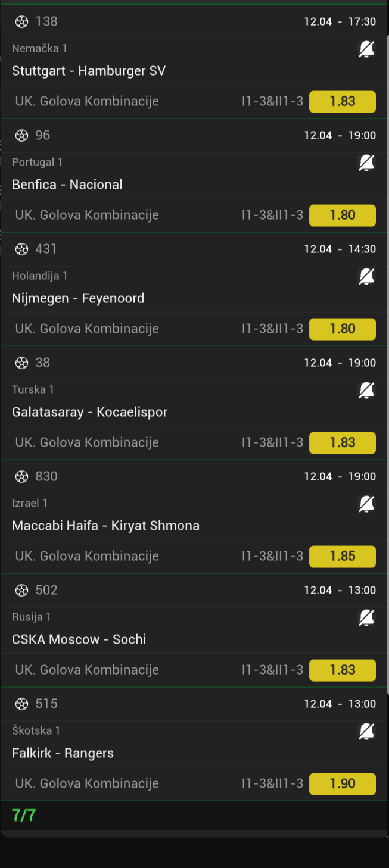Enable notifications for Benfica - Nacional match
389x868 pixels.
(x=366, y=163)
